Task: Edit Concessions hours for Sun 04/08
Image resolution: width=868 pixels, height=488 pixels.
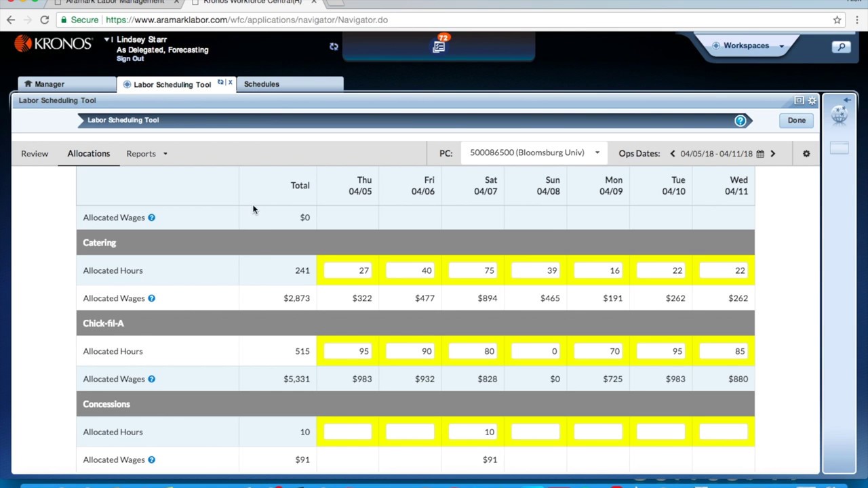Action: 536,432
